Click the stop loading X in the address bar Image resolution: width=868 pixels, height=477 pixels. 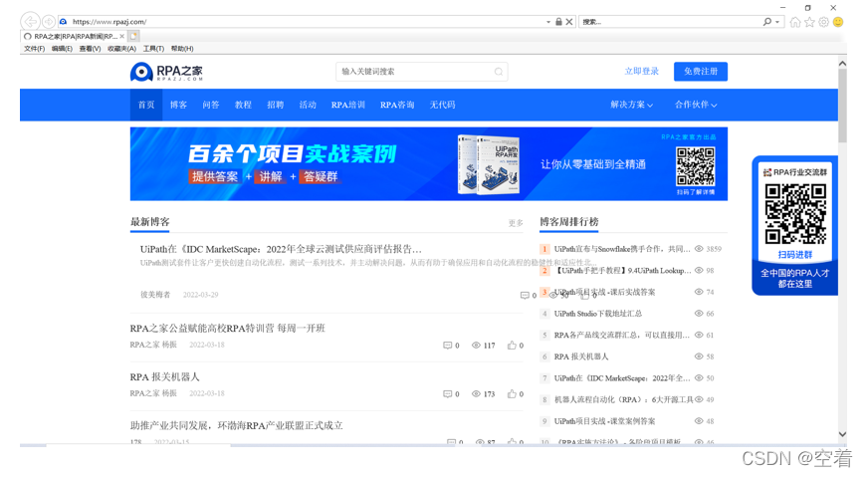coord(569,22)
